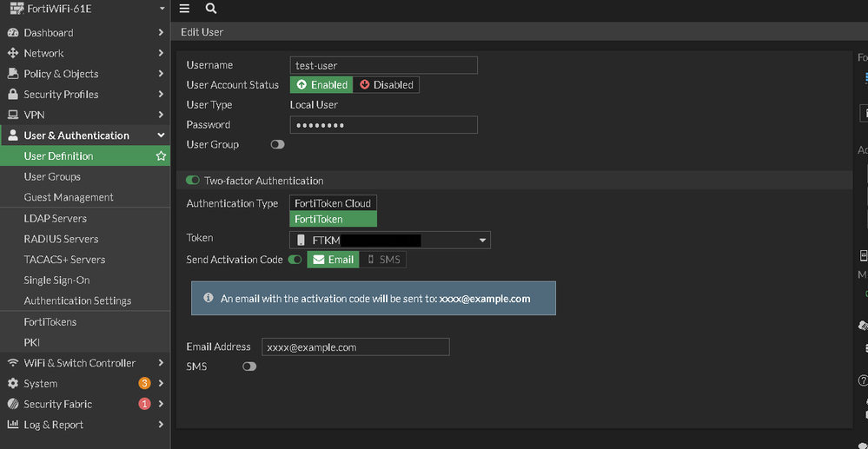The width and height of the screenshot is (868, 449).
Task: Click the Security Profiles lock icon
Action: pos(13,95)
